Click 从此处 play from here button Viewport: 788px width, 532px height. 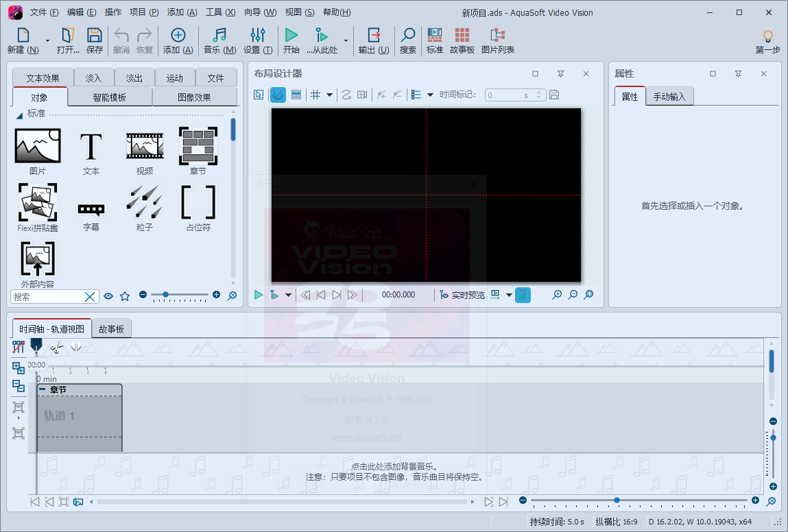[322, 40]
